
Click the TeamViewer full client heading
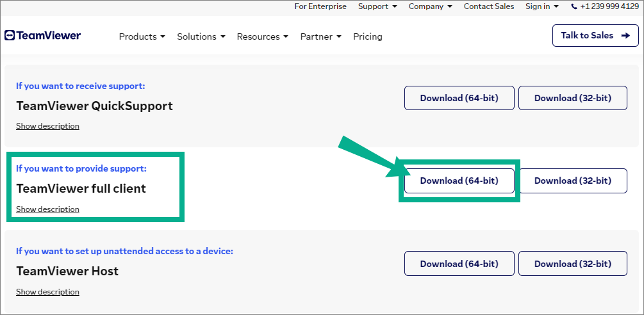81,189
